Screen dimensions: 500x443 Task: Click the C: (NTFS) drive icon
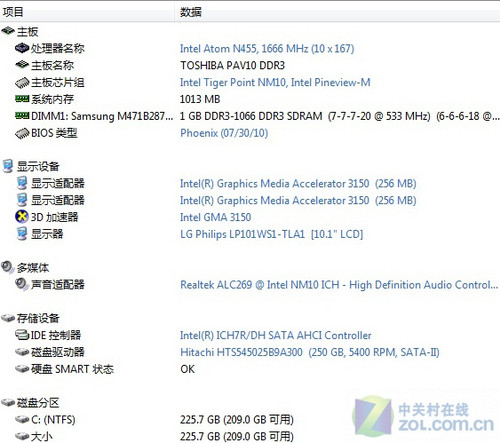tap(22, 419)
